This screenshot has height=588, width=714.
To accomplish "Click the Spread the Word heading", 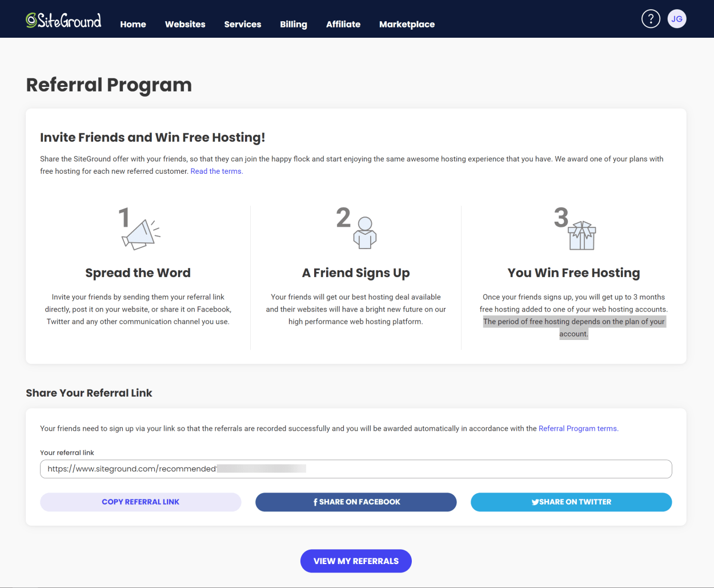I will click(138, 273).
